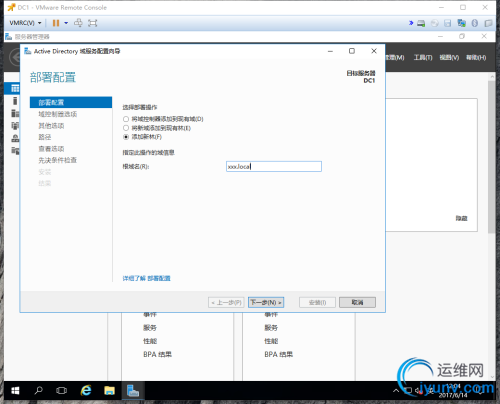Click the double-arrow device expander in VMRC toolbar

tap(411, 23)
